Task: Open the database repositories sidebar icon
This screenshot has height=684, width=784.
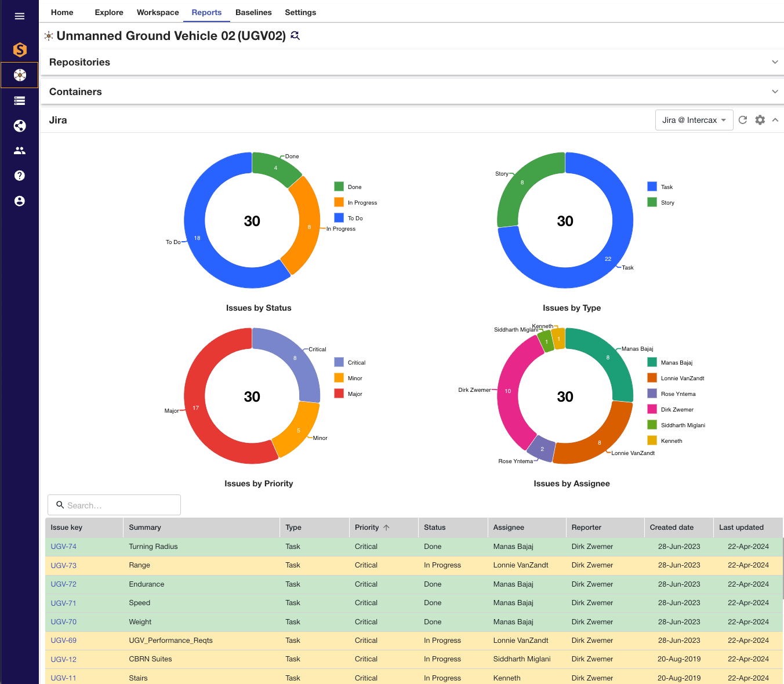Action: click(x=20, y=101)
